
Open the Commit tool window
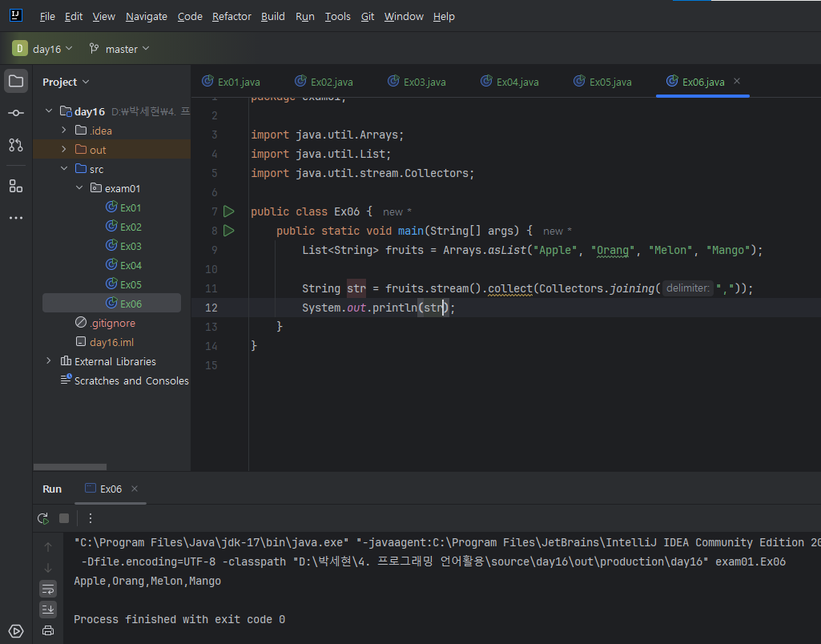tap(16, 113)
